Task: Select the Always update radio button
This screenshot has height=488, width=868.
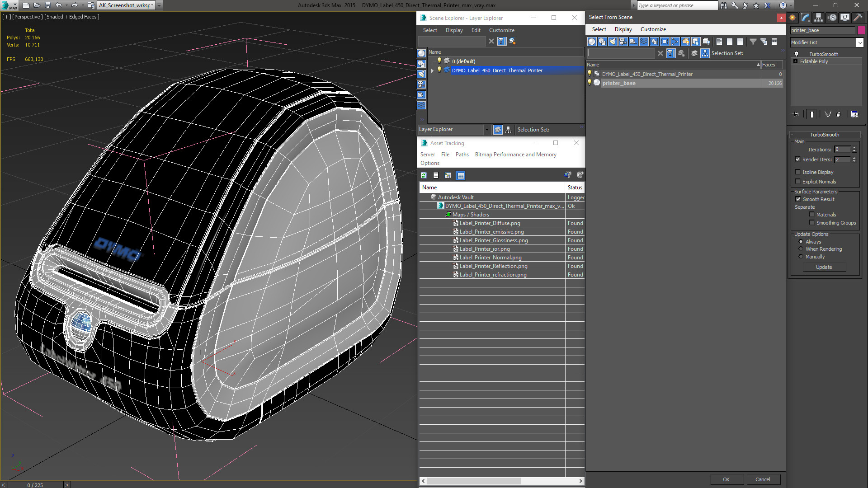Action: click(801, 242)
